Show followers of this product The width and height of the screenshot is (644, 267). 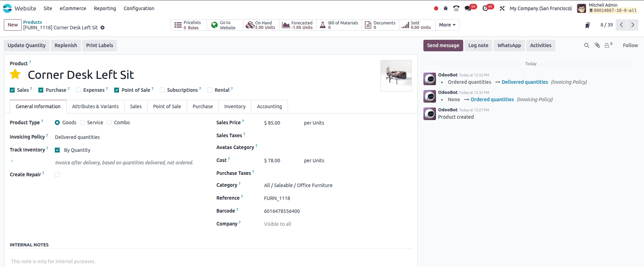point(608,45)
